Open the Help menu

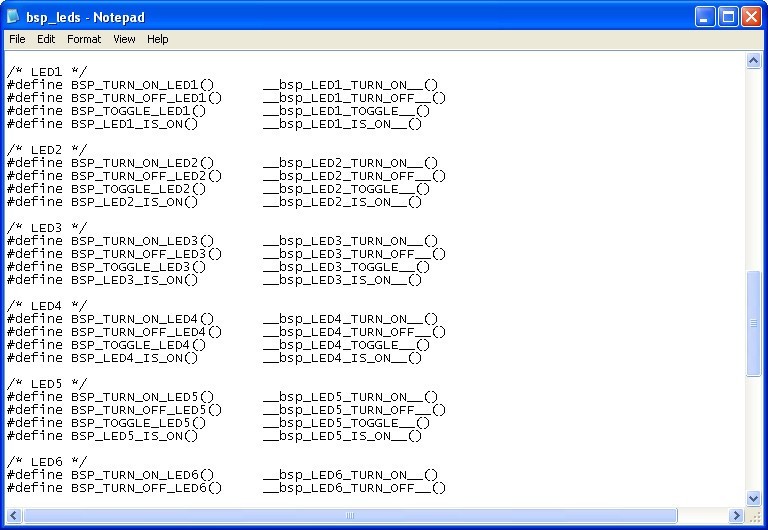pyautogui.click(x=158, y=39)
